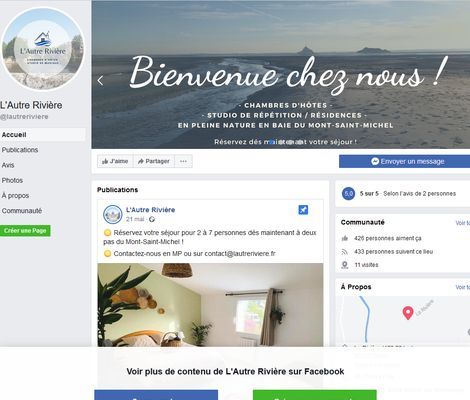Click the bedroom photo in the post
This screenshot has width=470, height=400.
tap(210, 305)
